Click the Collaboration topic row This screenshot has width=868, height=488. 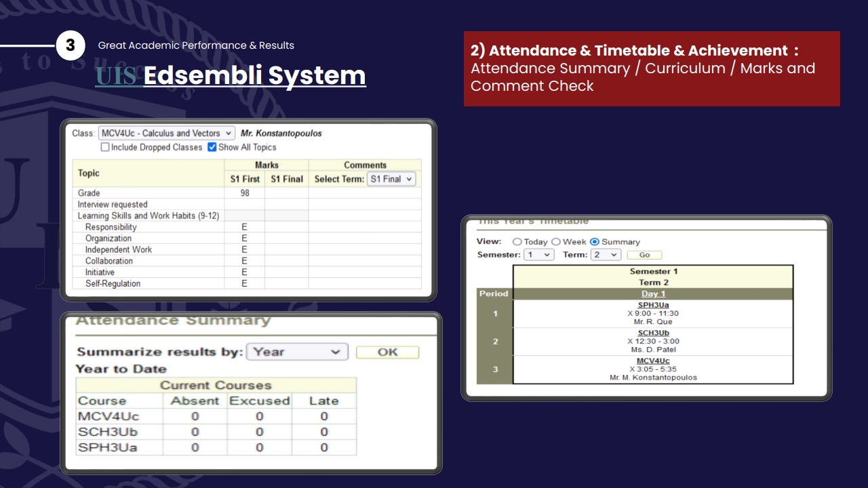point(247,261)
